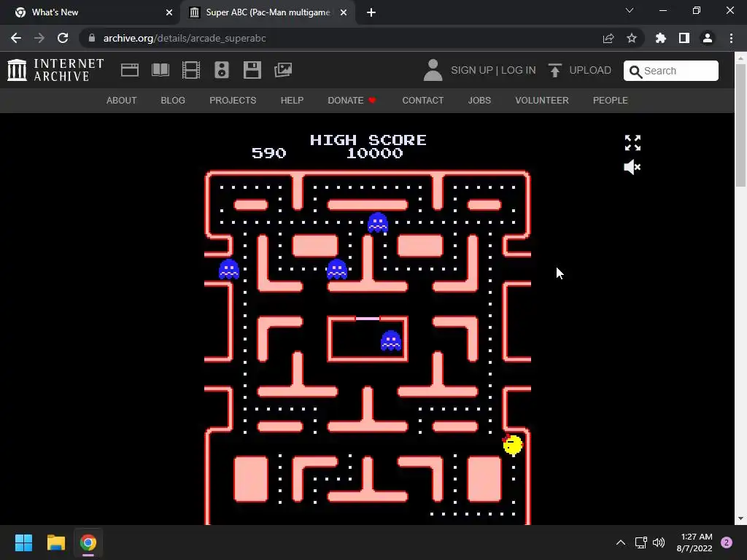
Task: Click the Archive search field
Action: click(x=671, y=71)
